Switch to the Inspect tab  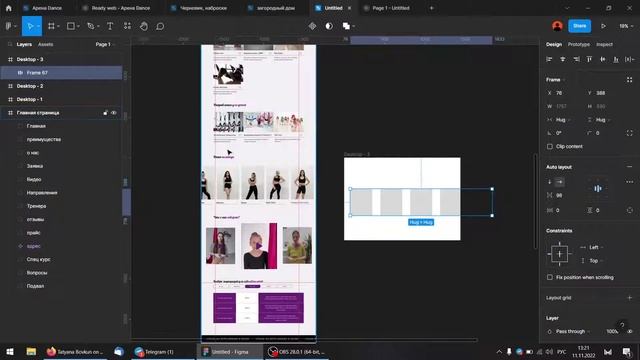(604, 44)
